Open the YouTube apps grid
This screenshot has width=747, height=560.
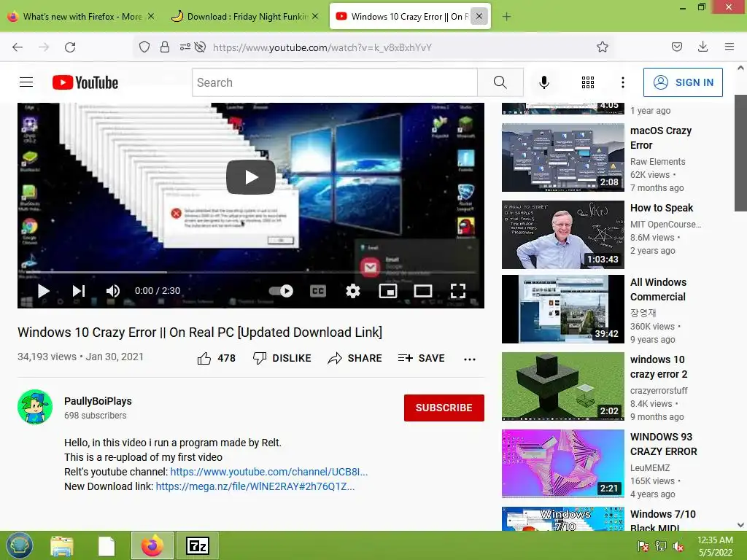point(588,82)
